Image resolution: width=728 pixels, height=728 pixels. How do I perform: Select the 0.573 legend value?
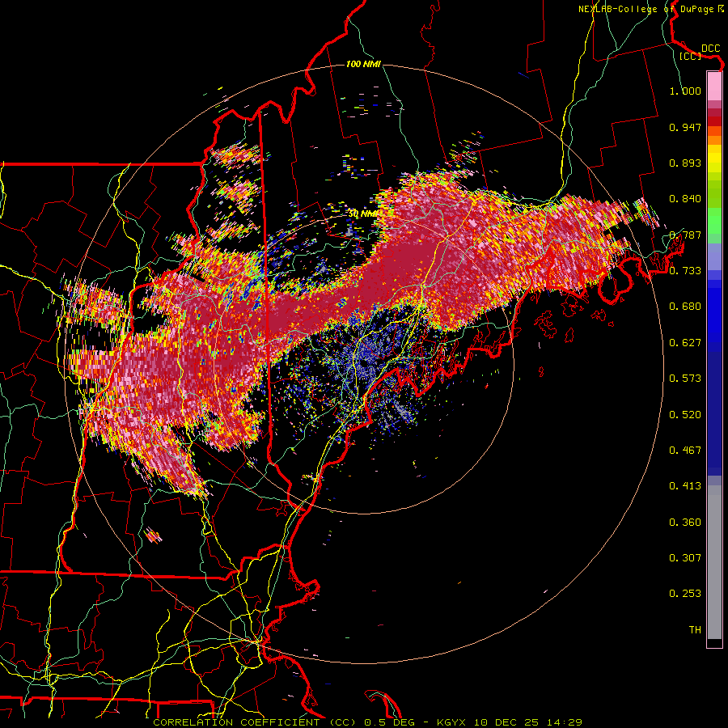tap(685, 379)
